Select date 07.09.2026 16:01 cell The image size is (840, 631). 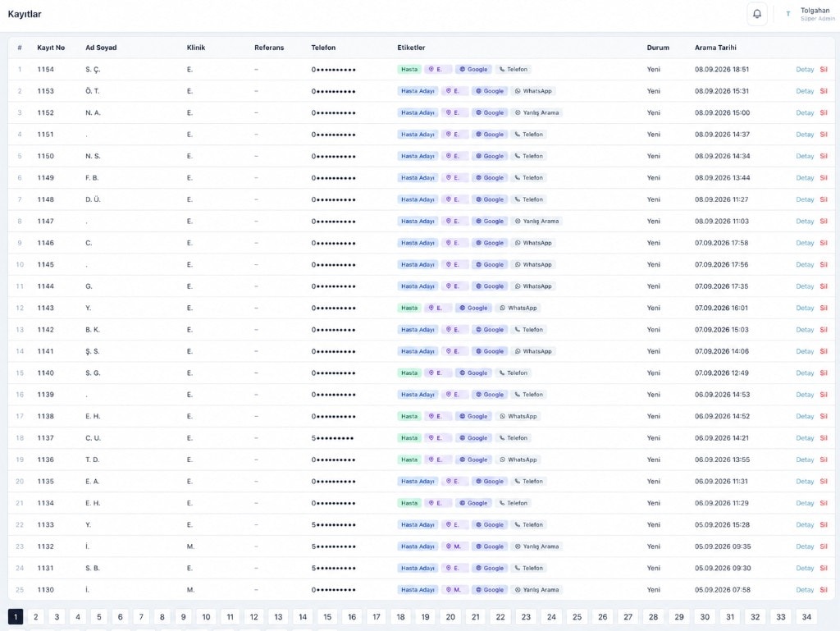coord(722,308)
